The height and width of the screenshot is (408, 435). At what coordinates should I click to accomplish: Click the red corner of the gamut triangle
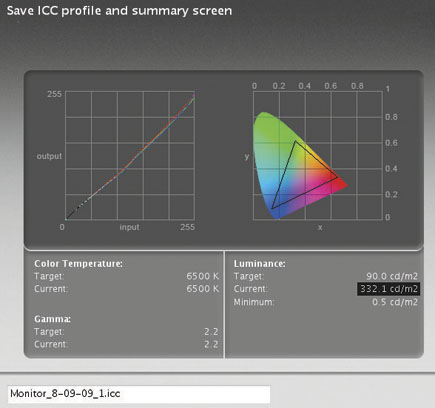click(x=337, y=177)
